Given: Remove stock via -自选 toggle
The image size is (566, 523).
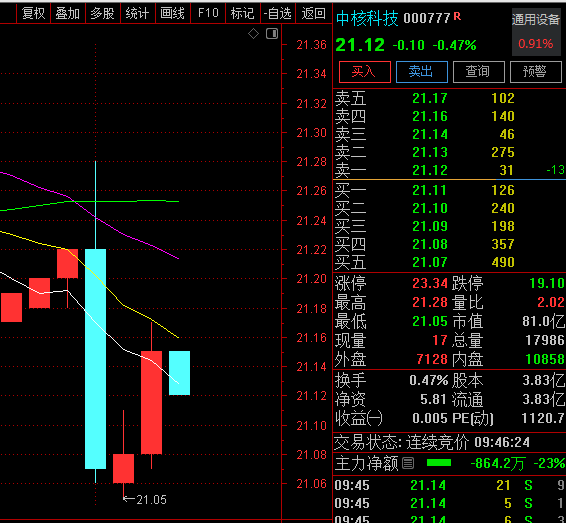Looking at the screenshot, I should tap(278, 14).
